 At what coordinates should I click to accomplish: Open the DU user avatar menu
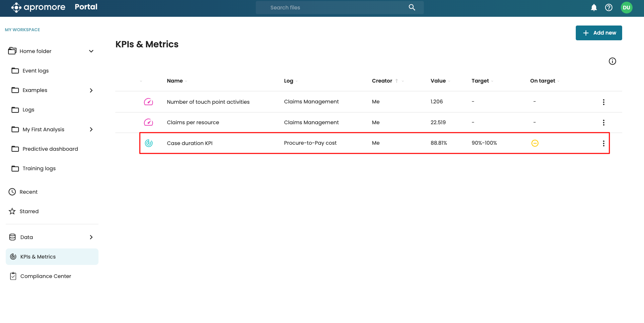pyautogui.click(x=626, y=7)
